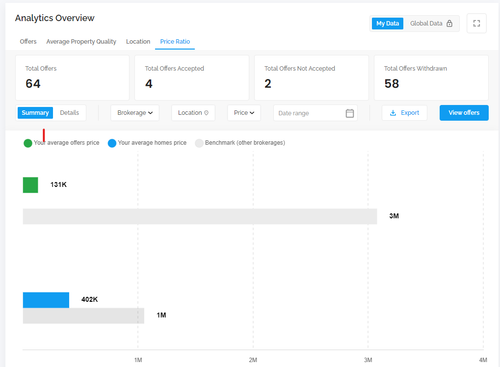Click the blue 402K bar
Image resolution: width=500 pixels, height=367 pixels.
[46, 300]
